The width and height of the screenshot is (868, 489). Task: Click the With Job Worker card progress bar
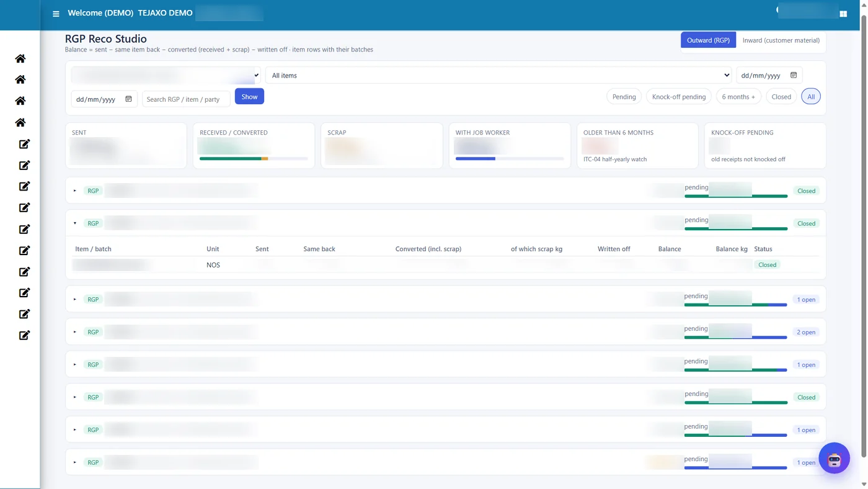[x=510, y=159]
